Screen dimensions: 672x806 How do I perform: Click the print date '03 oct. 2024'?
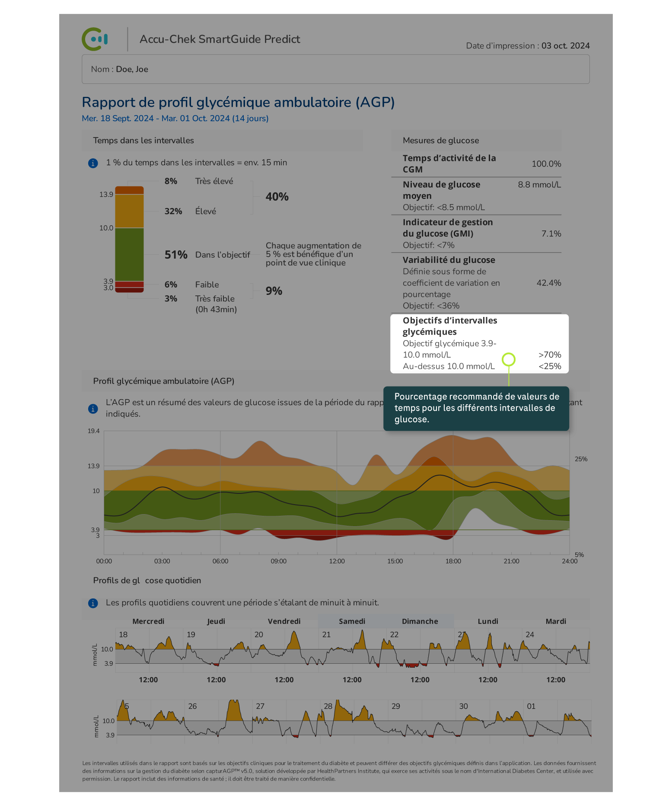[x=565, y=46]
